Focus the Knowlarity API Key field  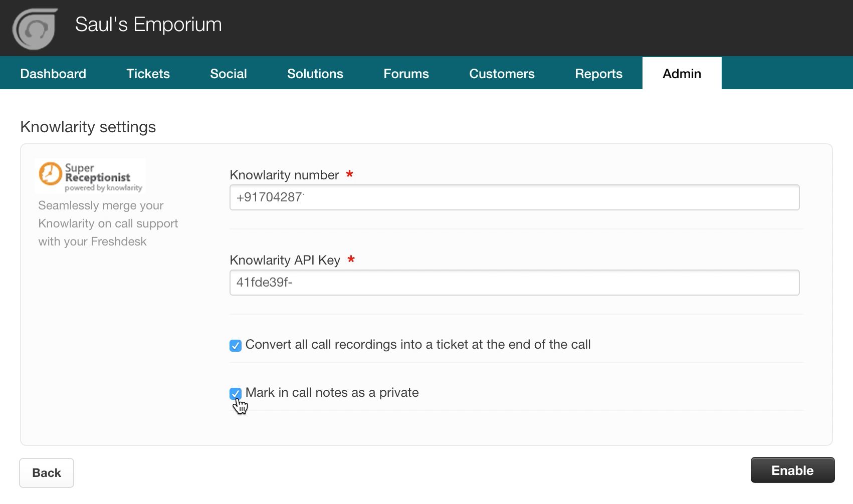pyautogui.click(x=514, y=283)
